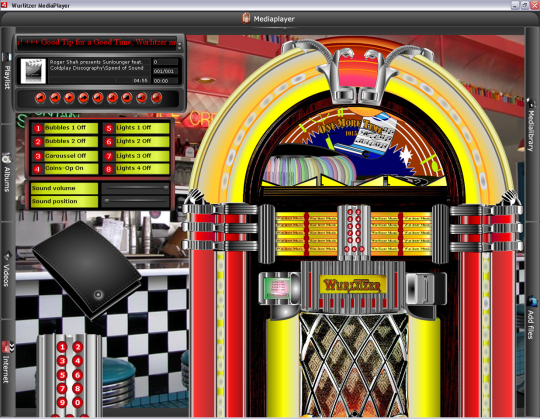
Task: Adjust the Sound position slider
Action: tap(136, 201)
